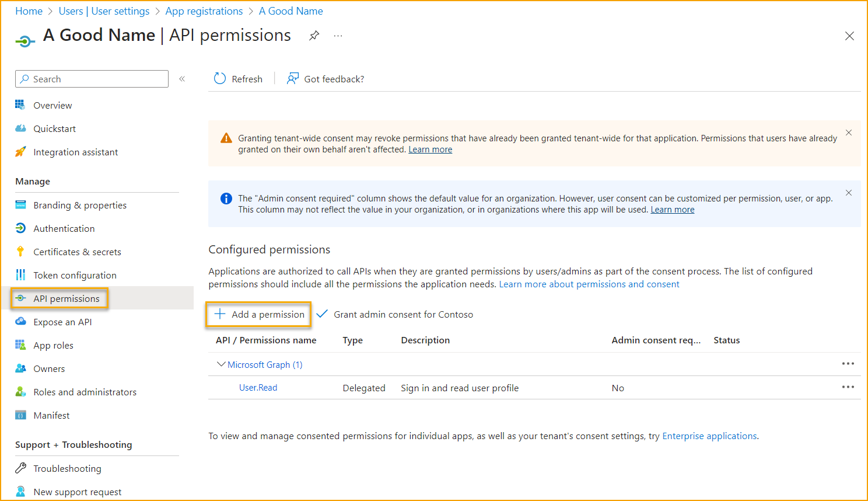Click Learn more in the info banner
The image size is (868, 501).
(673, 210)
